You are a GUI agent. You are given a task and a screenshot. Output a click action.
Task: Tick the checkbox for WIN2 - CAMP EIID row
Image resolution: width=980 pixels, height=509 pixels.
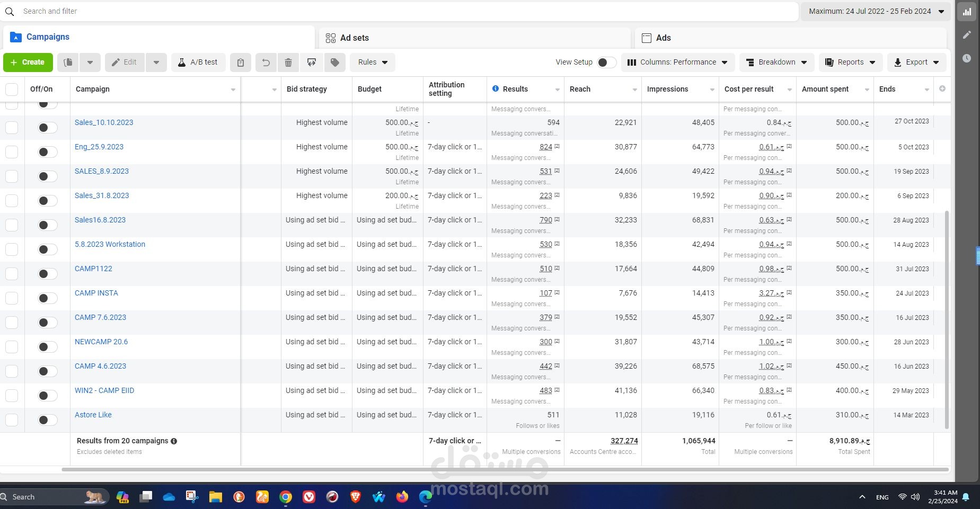pyautogui.click(x=12, y=396)
